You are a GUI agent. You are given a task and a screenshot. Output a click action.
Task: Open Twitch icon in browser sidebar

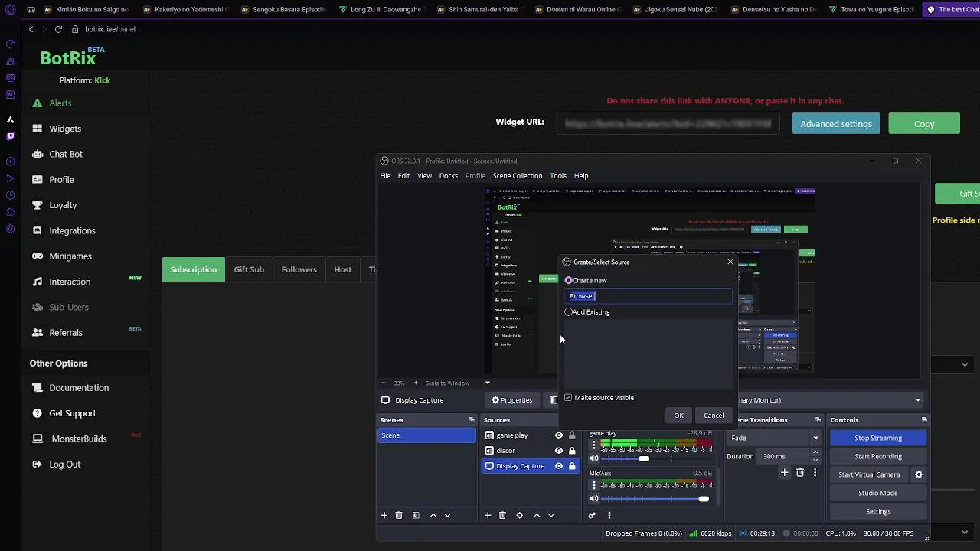click(10, 136)
